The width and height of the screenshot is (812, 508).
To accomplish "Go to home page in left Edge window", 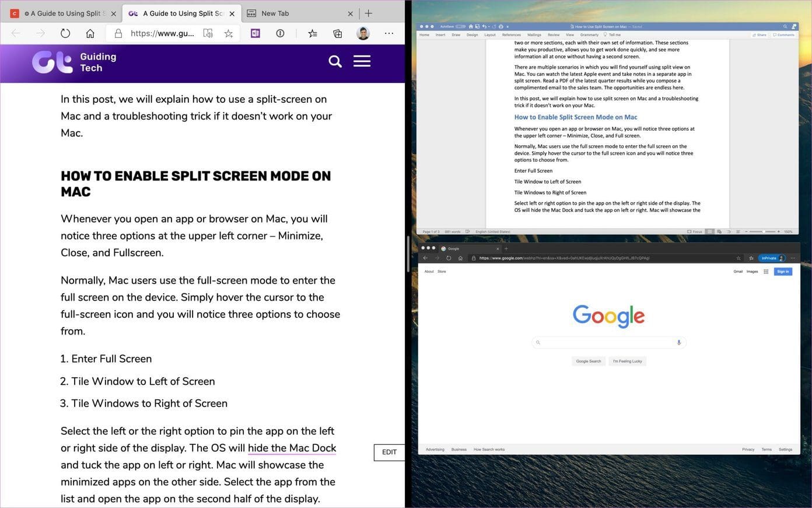I will pos(90,33).
